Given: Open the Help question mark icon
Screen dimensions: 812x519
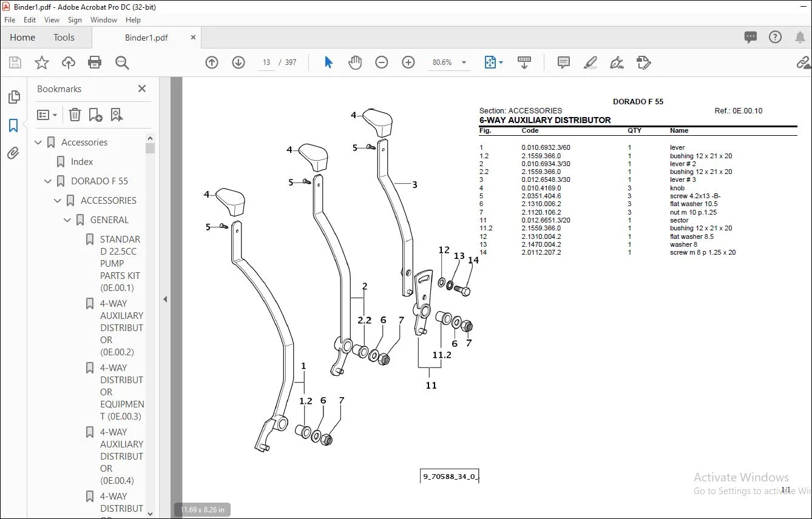Looking at the screenshot, I should (775, 37).
